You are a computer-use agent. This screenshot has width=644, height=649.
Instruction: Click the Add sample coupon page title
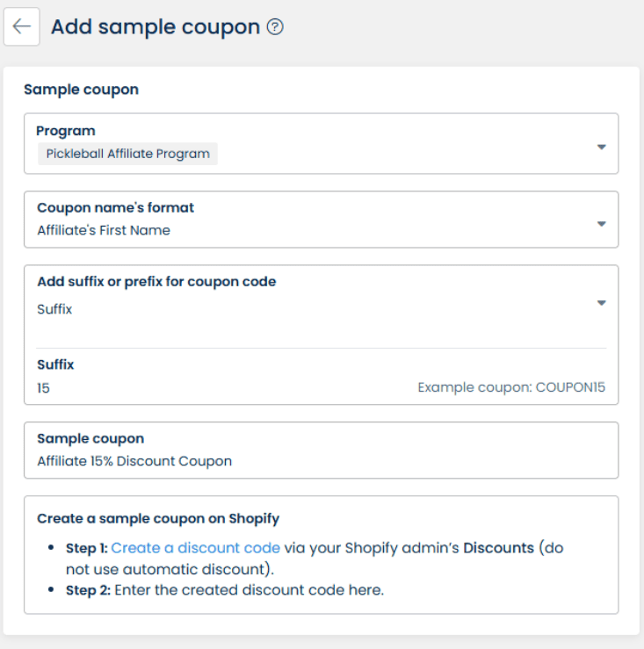[x=156, y=27]
